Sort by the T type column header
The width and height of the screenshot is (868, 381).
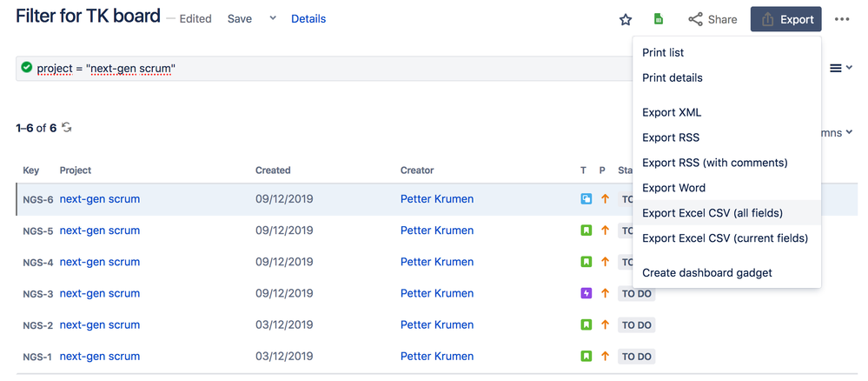[584, 170]
